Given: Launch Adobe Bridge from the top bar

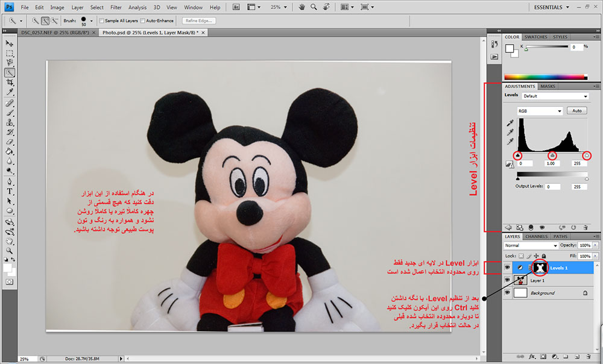Looking at the screenshot, I should (x=236, y=7).
